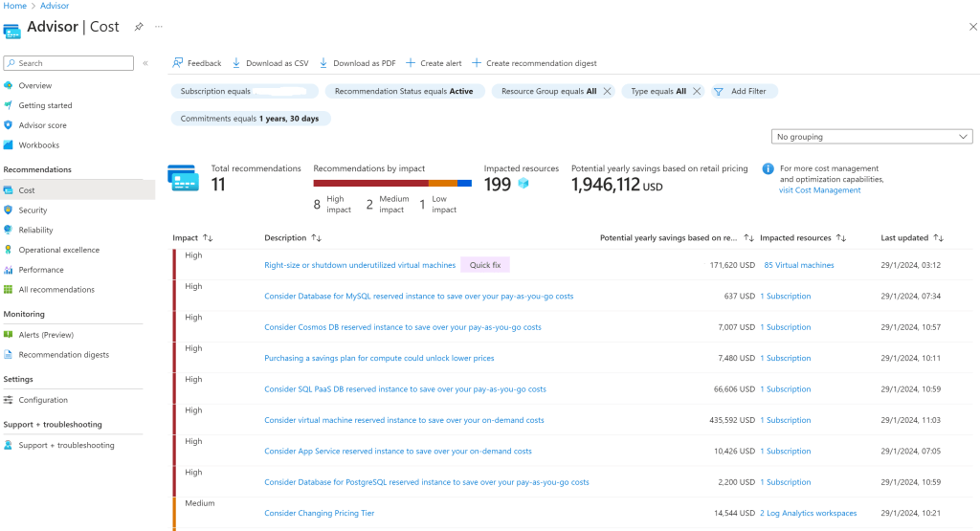980x531 pixels.
Task: Collapse the left navigation with double-chevron icon
Action: point(145,63)
